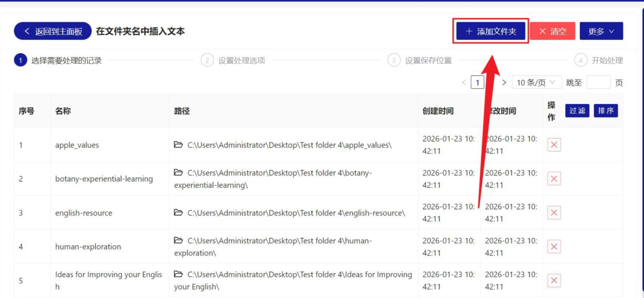
Task: Click 添加文件夹 button
Action: click(x=490, y=31)
